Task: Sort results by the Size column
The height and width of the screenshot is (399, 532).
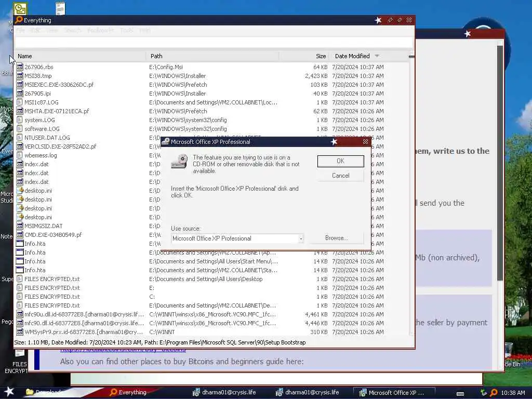Action: click(x=304, y=56)
